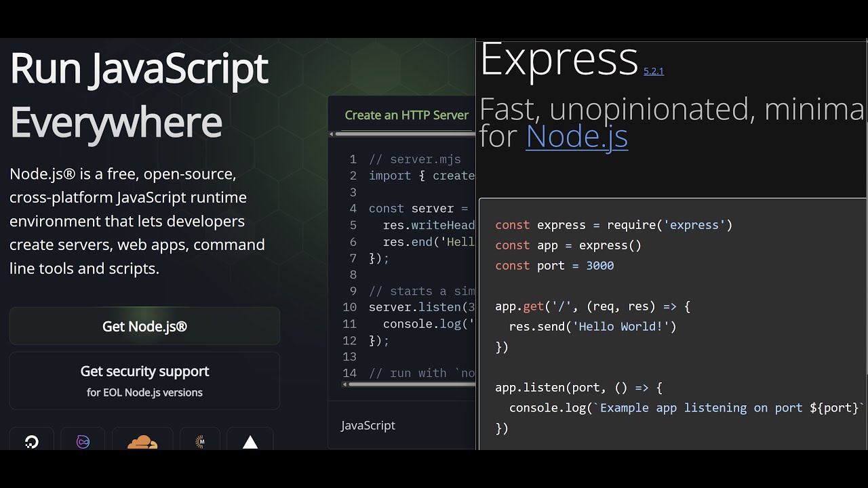Image resolution: width=868 pixels, height=488 pixels.
Task: Click the large Express title
Action: tap(559, 58)
